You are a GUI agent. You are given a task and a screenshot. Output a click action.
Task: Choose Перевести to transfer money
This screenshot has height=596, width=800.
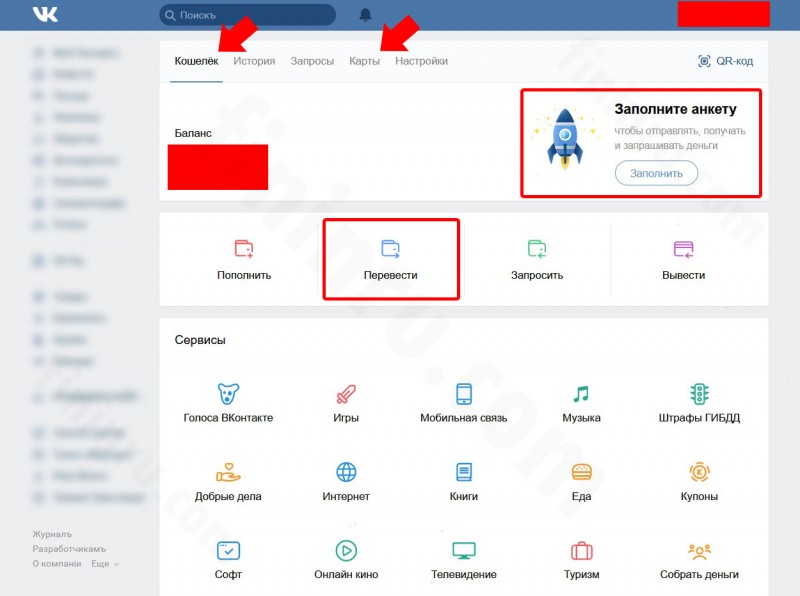click(391, 259)
